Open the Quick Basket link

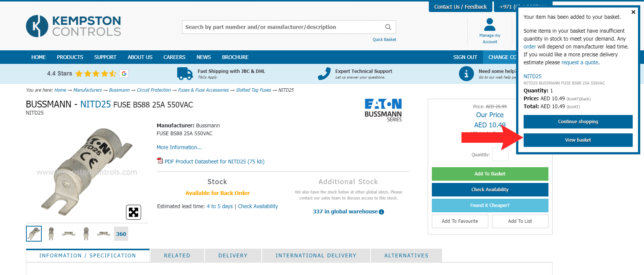(384, 39)
